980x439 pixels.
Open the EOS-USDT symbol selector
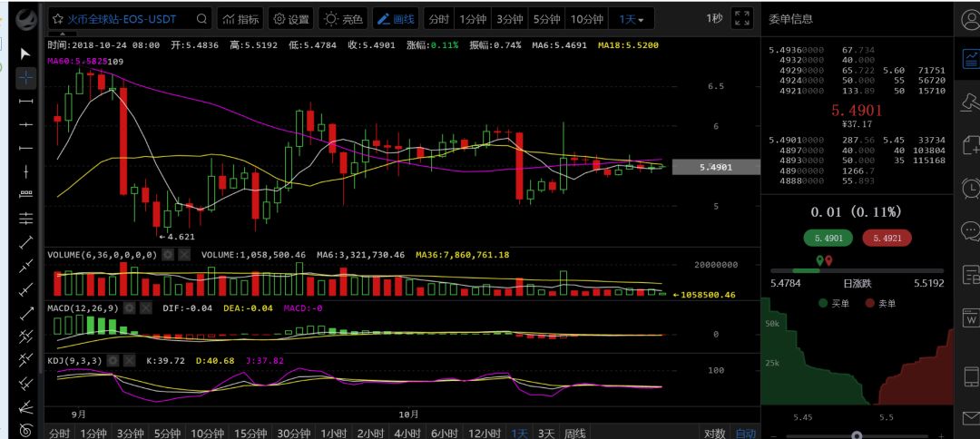pyautogui.click(x=122, y=19)
